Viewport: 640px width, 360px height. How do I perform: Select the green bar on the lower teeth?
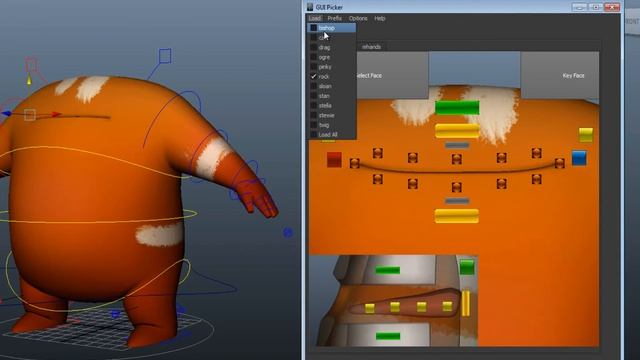(388, 336)
